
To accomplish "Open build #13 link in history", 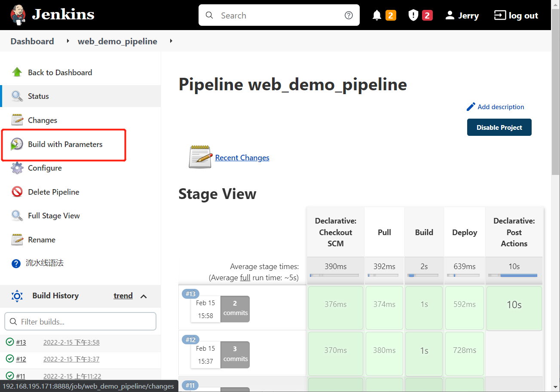I will pyautogui.click(x=21, y=342).
